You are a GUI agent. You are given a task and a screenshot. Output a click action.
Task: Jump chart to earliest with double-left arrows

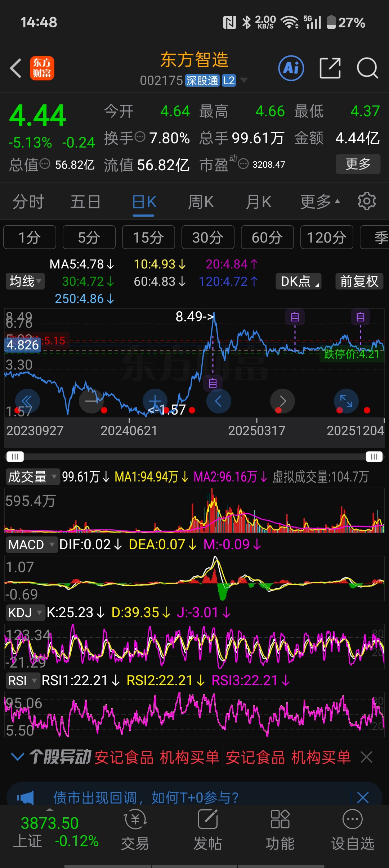pos(27,401)
